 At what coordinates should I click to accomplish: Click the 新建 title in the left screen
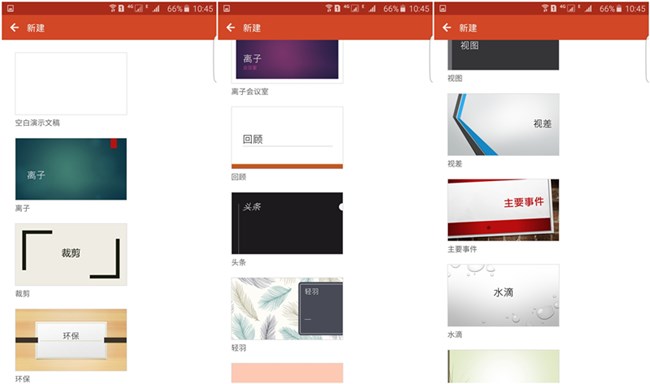point(36,28)
